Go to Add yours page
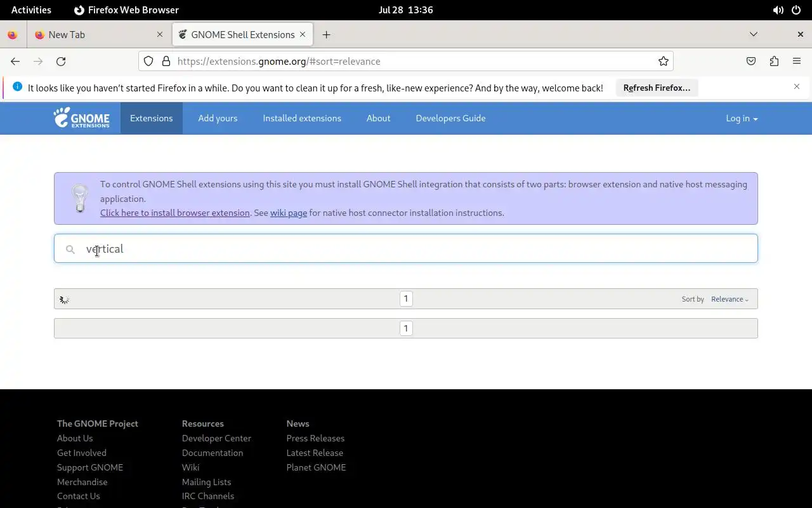The image size is (812, 508). coord(218,118)
